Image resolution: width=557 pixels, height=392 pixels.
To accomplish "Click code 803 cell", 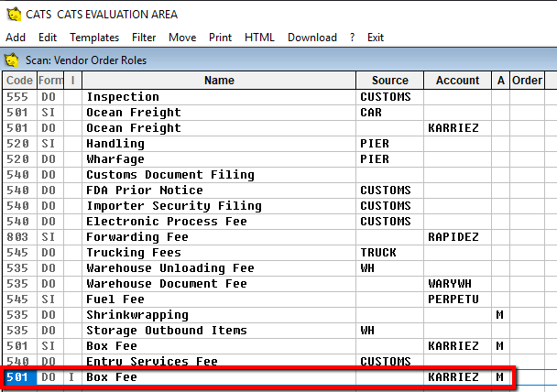I will point(17,237).
